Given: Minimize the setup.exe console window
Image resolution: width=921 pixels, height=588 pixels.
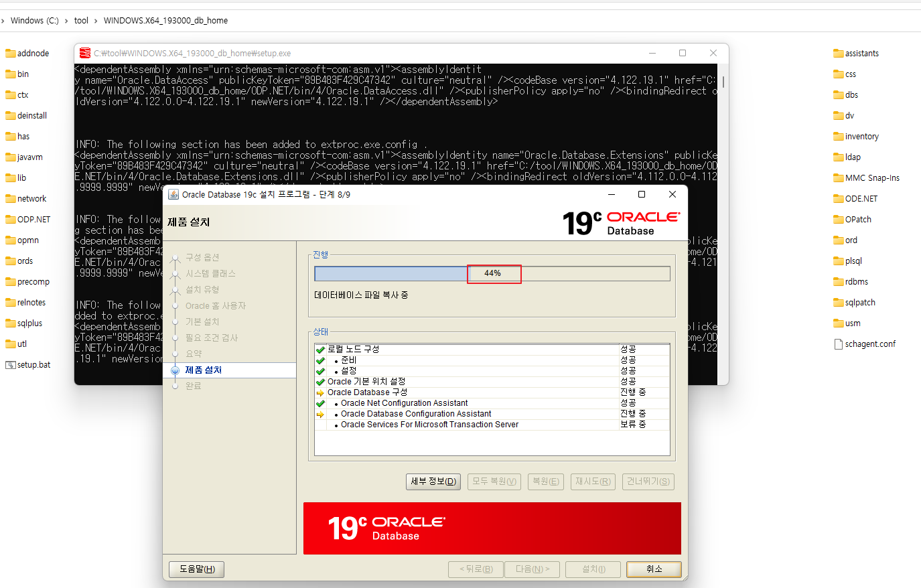Looking at the screenshot, I should pyautogui.click(x=652, y=53).
